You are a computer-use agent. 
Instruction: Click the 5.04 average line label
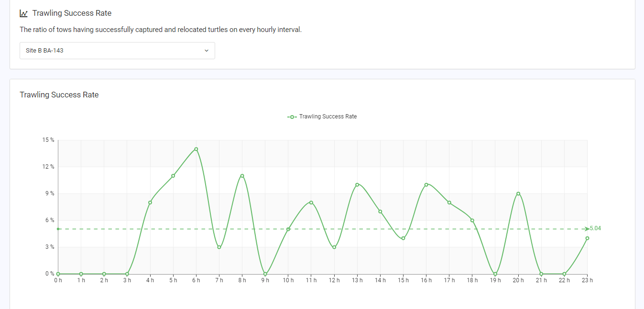(596, 228)
